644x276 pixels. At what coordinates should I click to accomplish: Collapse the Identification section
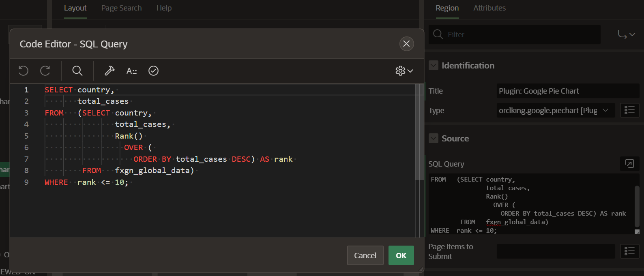434,65
